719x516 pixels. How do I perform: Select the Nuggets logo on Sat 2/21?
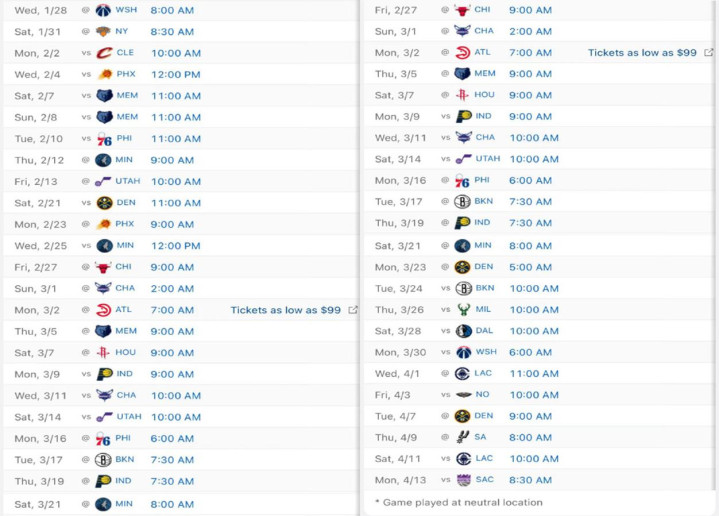[x=105, y=203]
